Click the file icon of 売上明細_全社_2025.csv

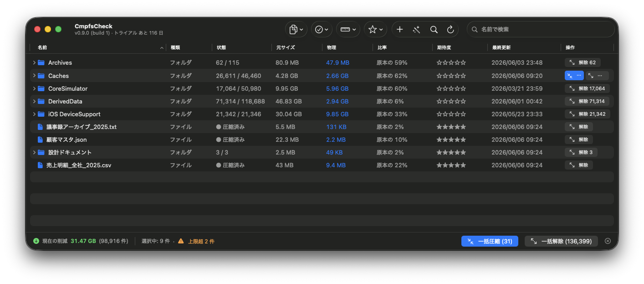40,165
